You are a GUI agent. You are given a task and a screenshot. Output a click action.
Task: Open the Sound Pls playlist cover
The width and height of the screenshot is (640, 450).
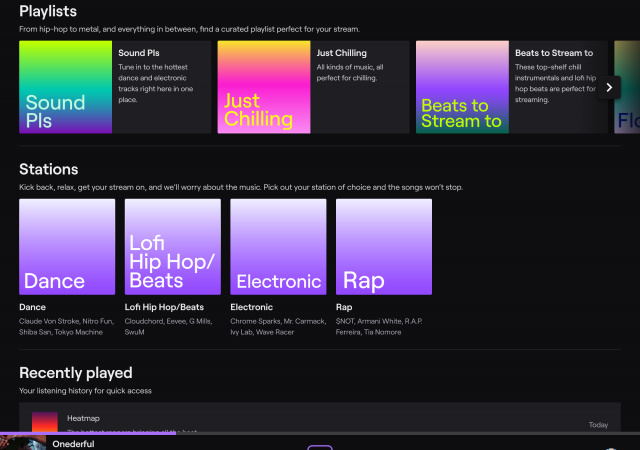click(x=67, y=87)
